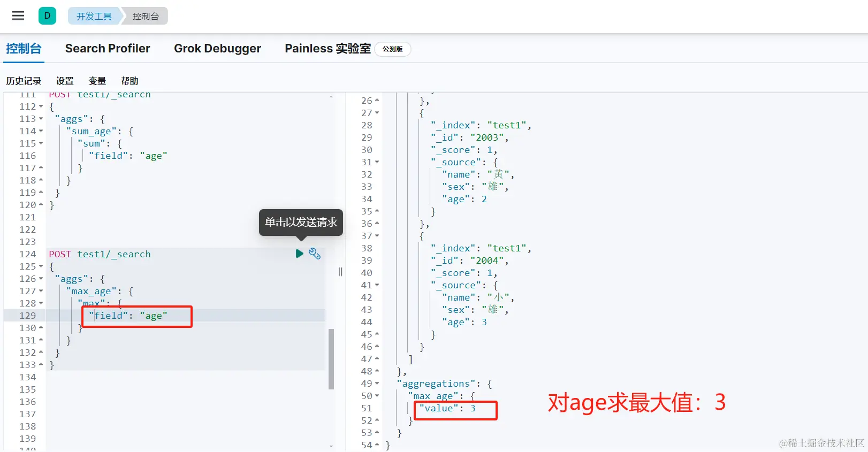The height and width of the screenshot is (452, 868).
Task: Click "sum_age" key on line 114
Action: tap(91, 131)
